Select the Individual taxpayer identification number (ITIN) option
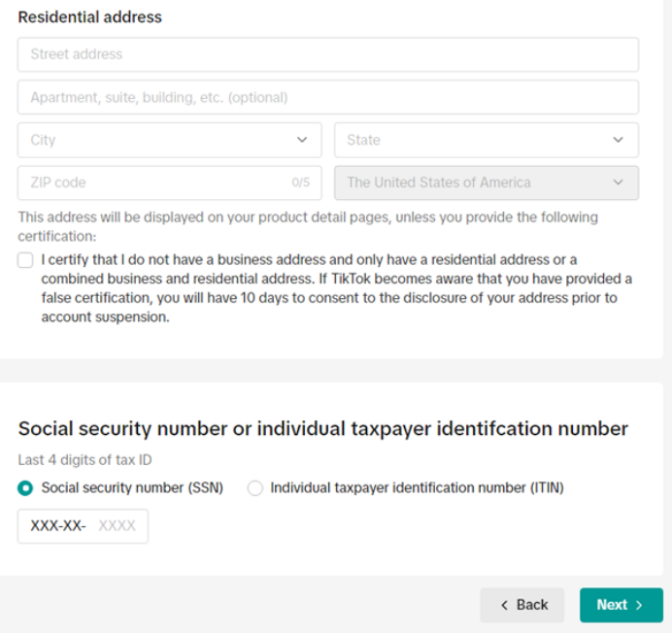The width and height of the screenshot is (672, 633). pos(255,488)
